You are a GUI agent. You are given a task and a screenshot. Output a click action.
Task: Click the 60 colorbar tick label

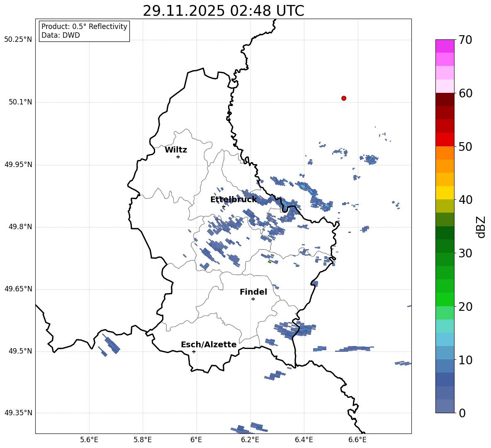(x=465, y=93)
